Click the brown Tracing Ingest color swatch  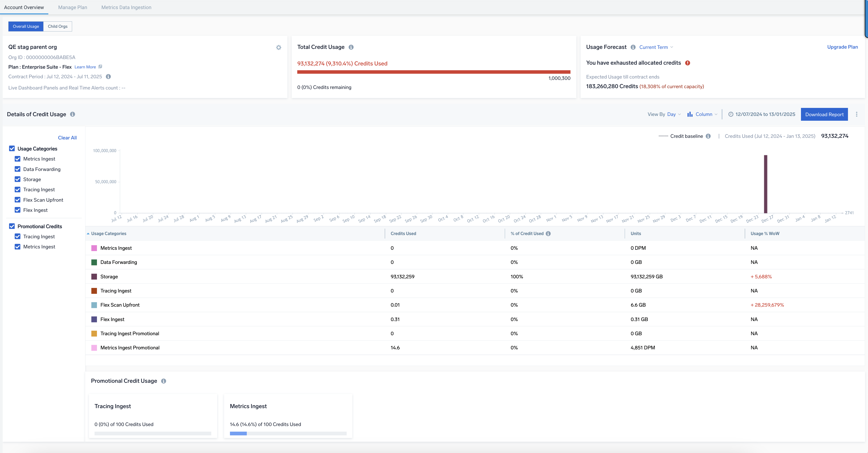94,291
